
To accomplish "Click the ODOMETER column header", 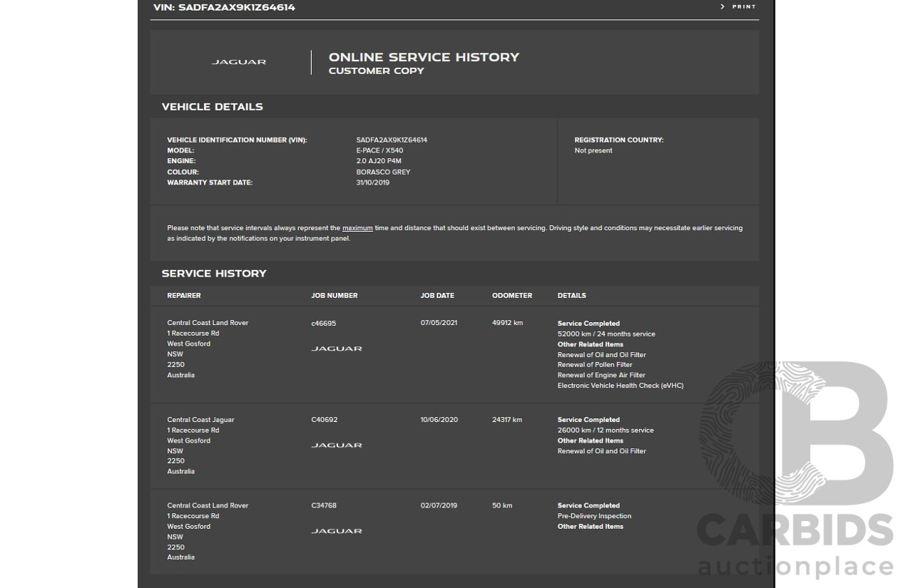I will tap(512, 296).
